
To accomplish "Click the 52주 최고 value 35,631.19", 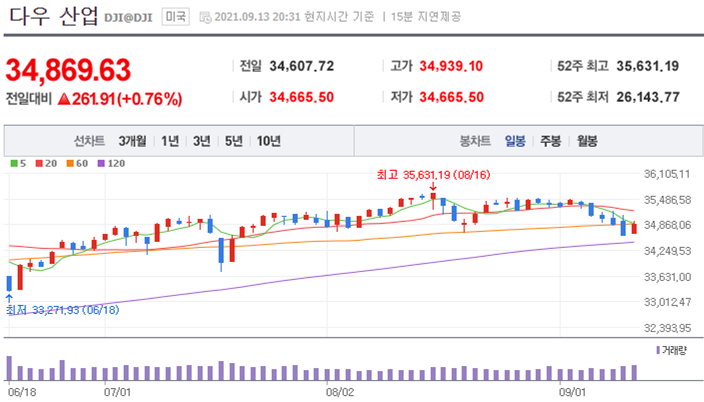I will 648,66.
